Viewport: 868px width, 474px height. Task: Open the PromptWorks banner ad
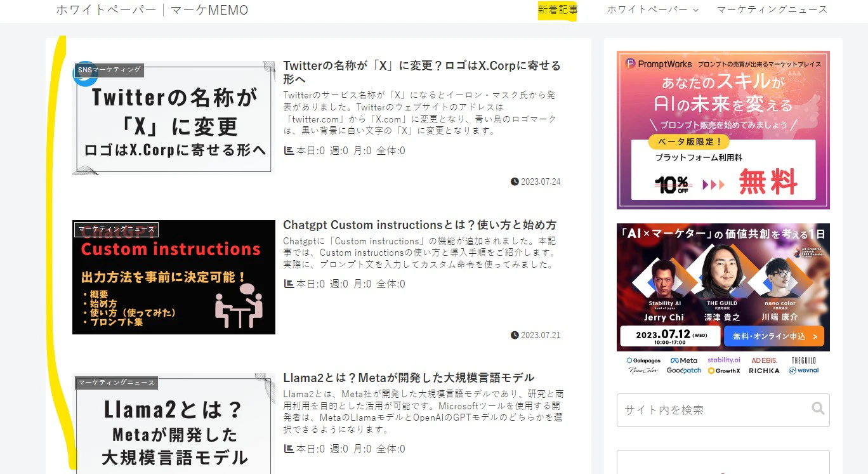(723, 130)
